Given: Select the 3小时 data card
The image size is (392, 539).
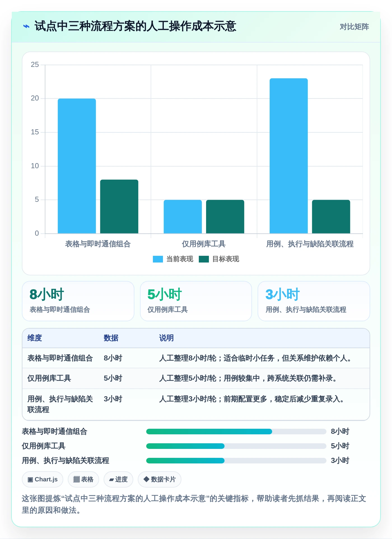Looking at the screenshot, I should pyautogui.click(x=314, y=301).
